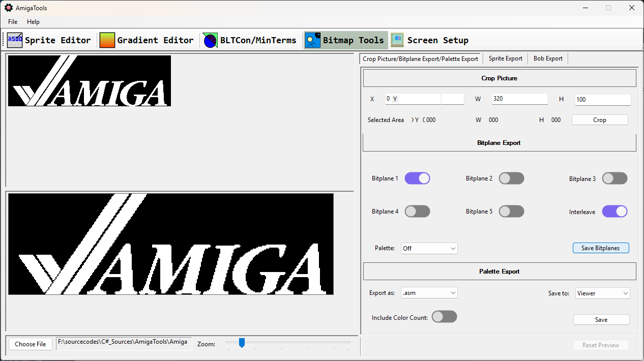Open the File menu
The image size is (644, 361).
(x=13, y=22)
